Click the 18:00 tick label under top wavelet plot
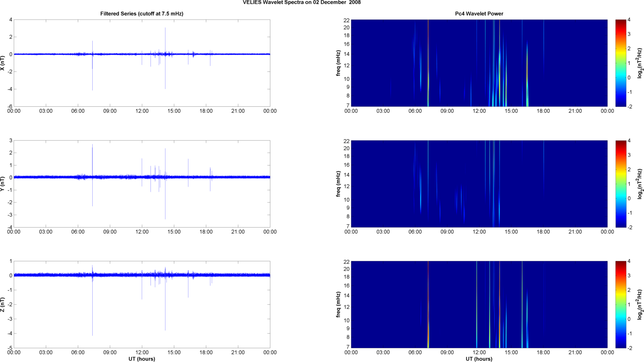 543,111
